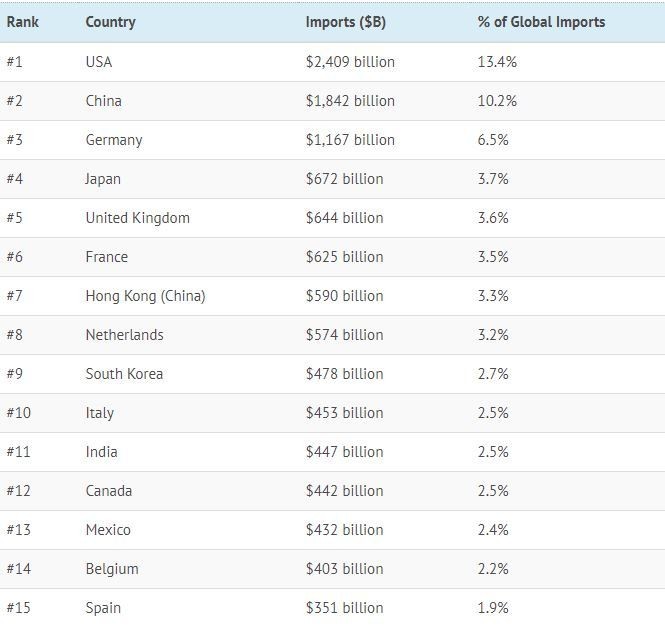Select the China country cell

103,101
